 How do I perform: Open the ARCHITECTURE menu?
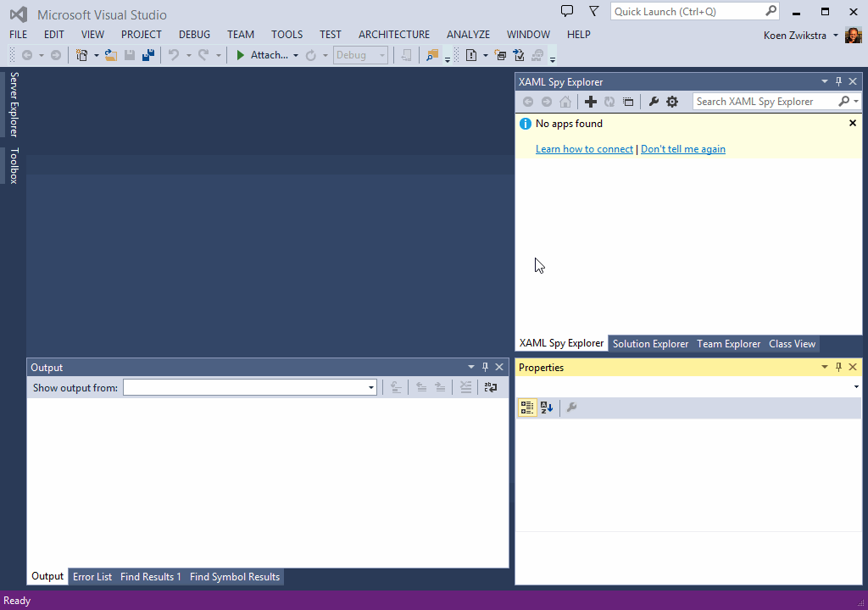(x=394, y=35)
